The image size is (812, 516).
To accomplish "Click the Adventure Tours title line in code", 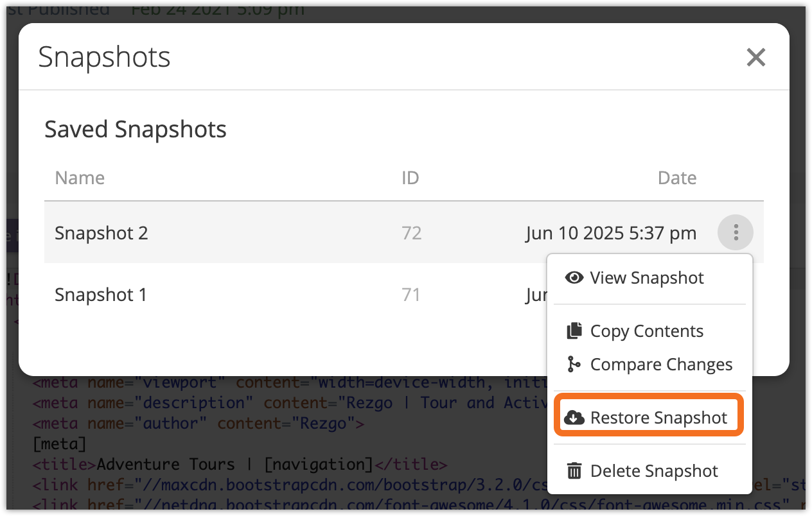I will [x=238, y=464].
